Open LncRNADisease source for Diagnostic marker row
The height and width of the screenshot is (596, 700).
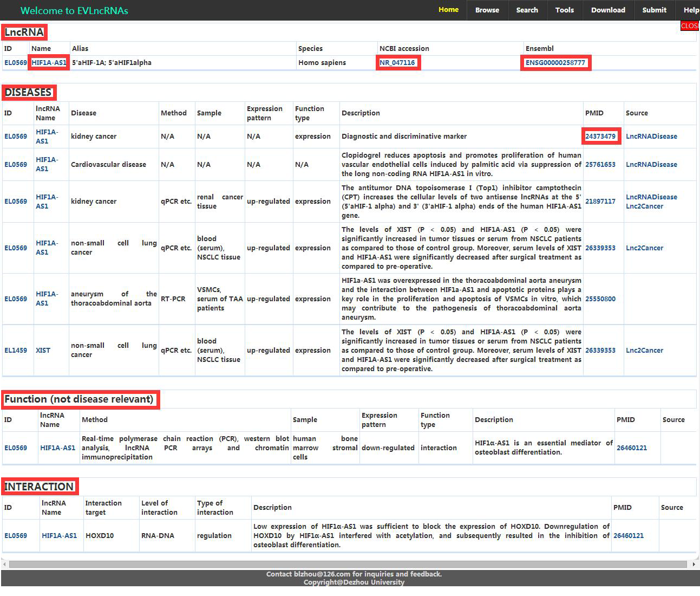[651, 136]
